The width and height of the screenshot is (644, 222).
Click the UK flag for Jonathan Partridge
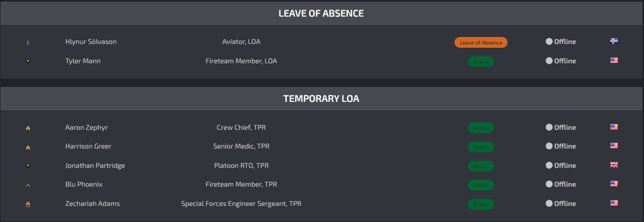[x=614, y=165]
